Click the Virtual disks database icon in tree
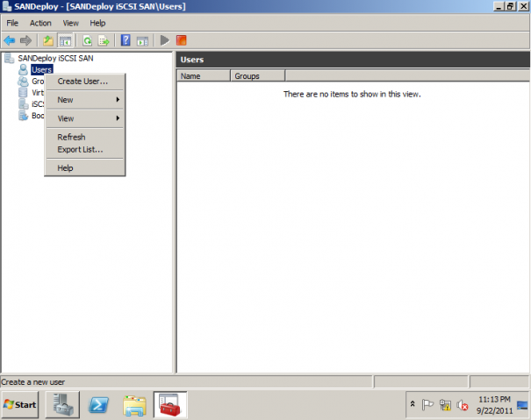Image resolution: width=531 pixels, height=420 pixels. click(23, 92)
